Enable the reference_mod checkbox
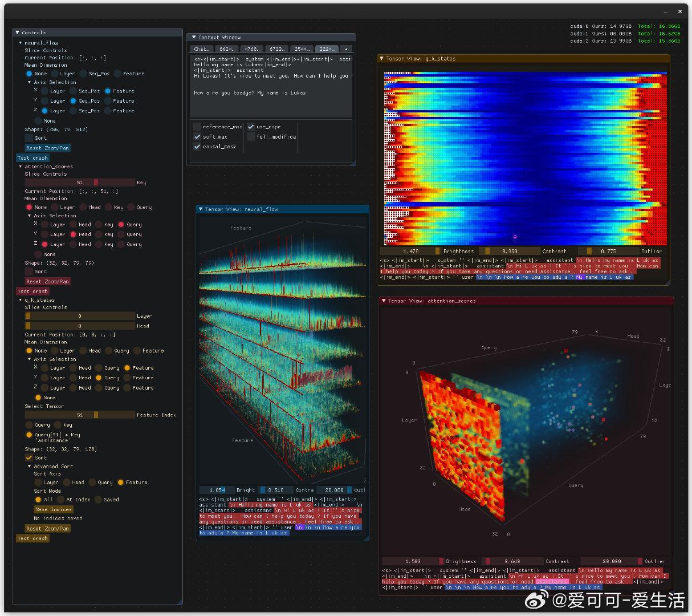This screenshot has height=616, width=692. (x=197, y=127)
